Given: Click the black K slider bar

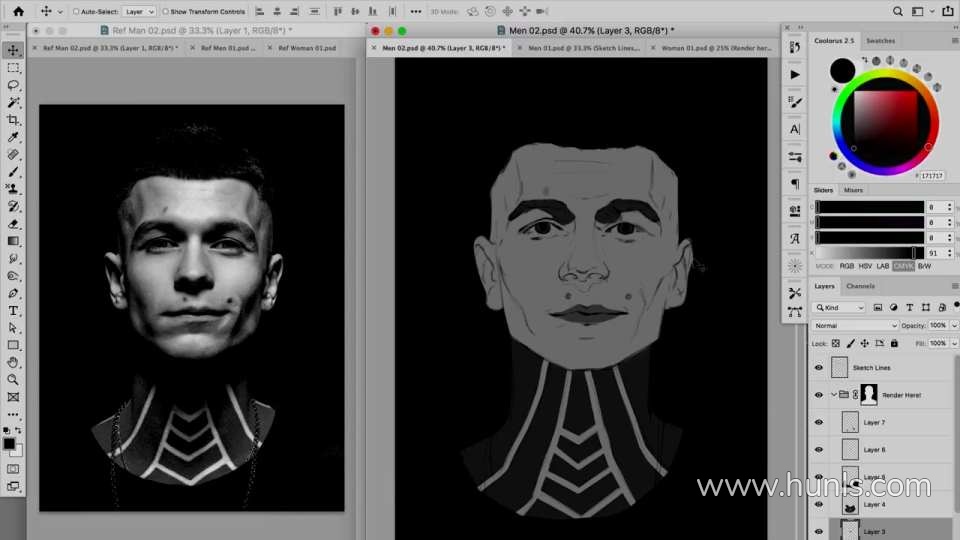Looking at the screenshot, I should point(866,253).
